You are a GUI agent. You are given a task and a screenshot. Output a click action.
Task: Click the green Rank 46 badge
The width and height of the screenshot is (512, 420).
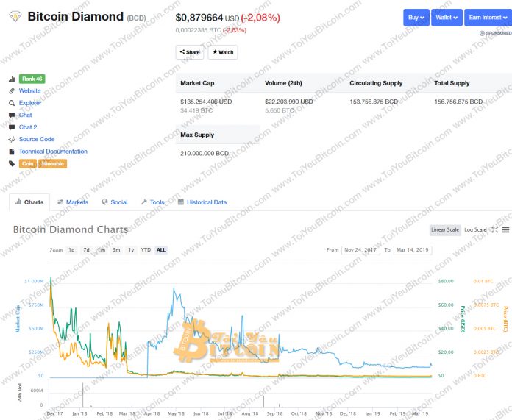32,79
